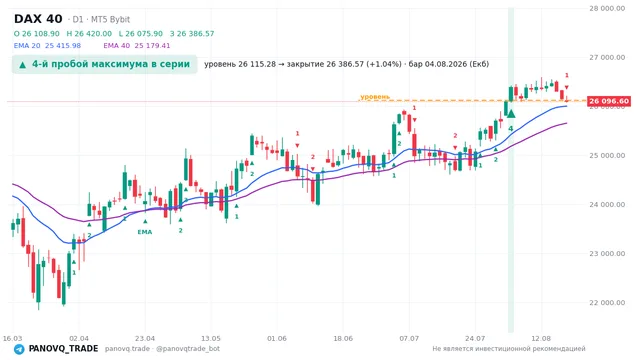The image size is (640, 360).
Task: Click the 13.05 date axis label
Action: (211, 338)
